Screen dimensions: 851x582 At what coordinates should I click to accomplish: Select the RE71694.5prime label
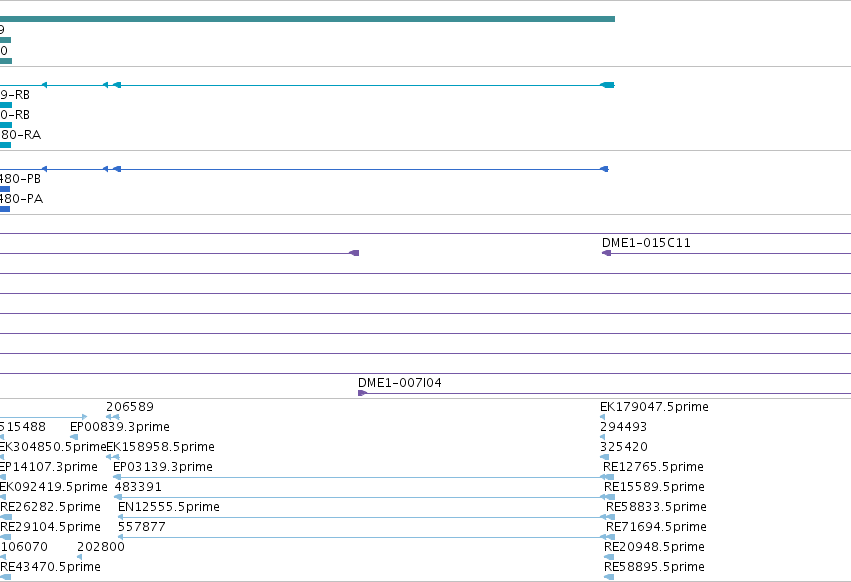656,527
